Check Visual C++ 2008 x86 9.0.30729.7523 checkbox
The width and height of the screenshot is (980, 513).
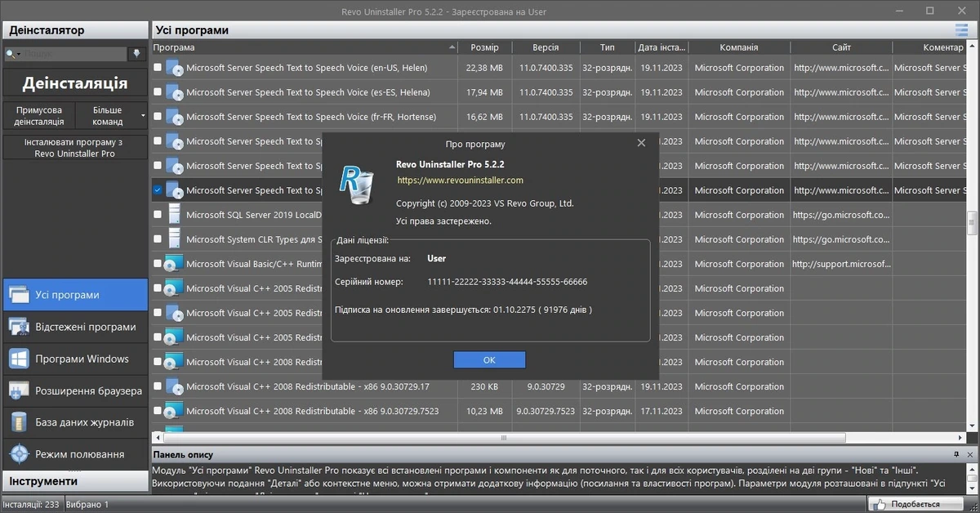tap(158, 411)
